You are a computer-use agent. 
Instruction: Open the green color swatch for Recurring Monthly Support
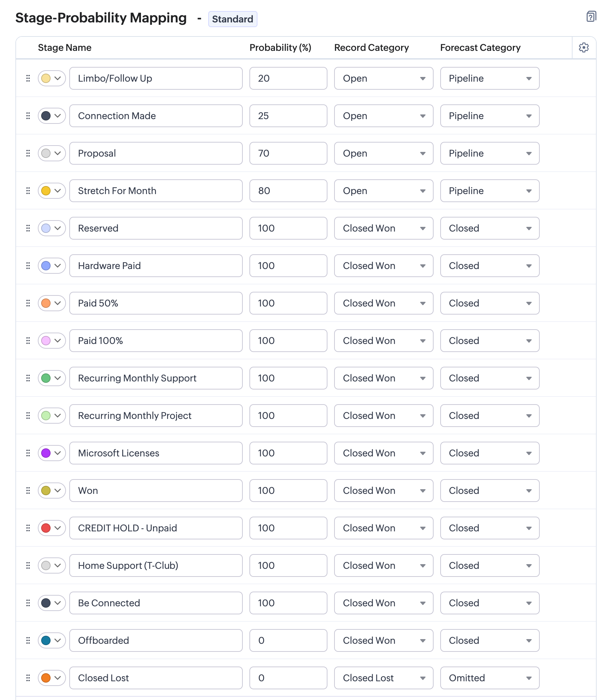[52, 378]
